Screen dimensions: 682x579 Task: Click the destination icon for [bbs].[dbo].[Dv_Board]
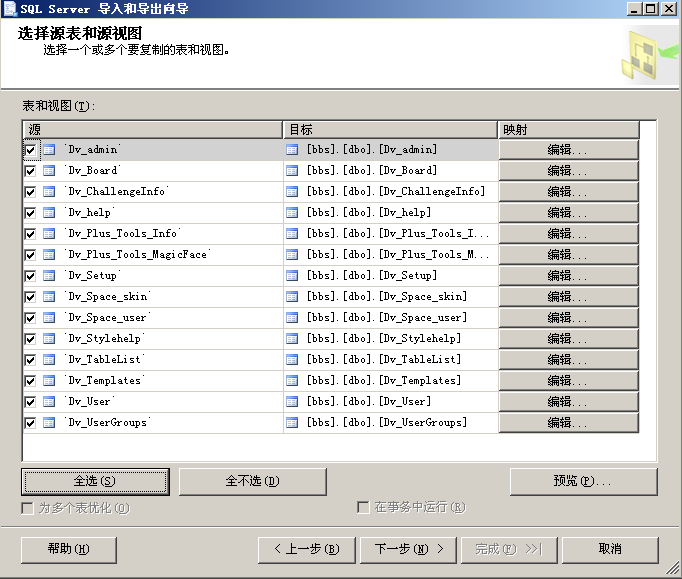292,171
